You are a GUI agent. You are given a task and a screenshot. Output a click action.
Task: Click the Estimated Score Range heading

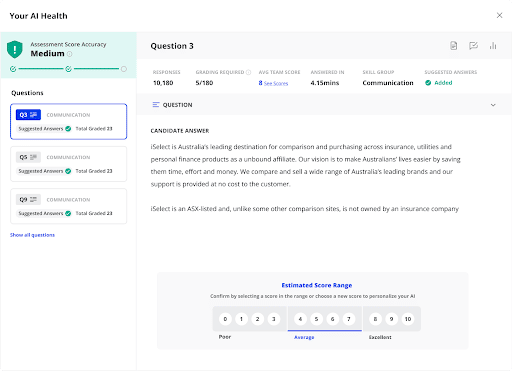coord(317,285)
